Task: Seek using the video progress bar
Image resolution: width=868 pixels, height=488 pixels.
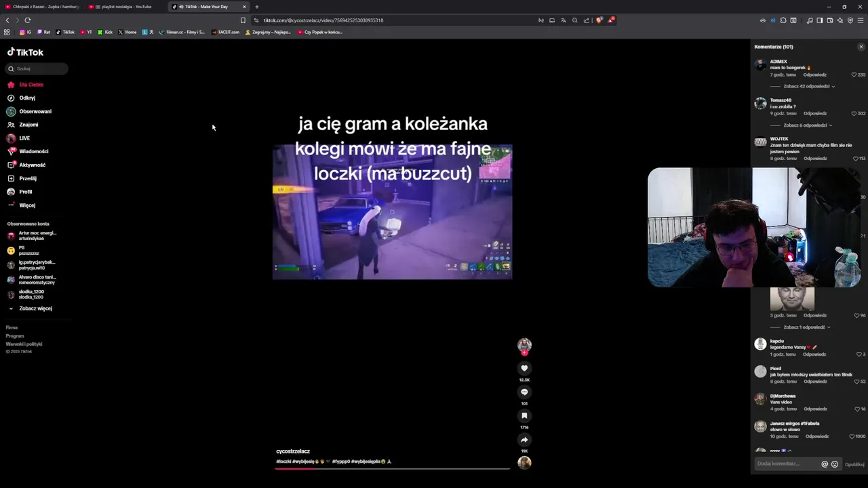Action: pos(393,468)
